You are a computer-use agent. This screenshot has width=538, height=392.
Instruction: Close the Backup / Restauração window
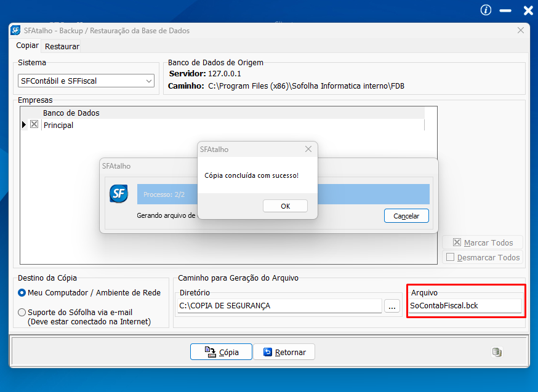pyautogui.click(x=521, y=30)
